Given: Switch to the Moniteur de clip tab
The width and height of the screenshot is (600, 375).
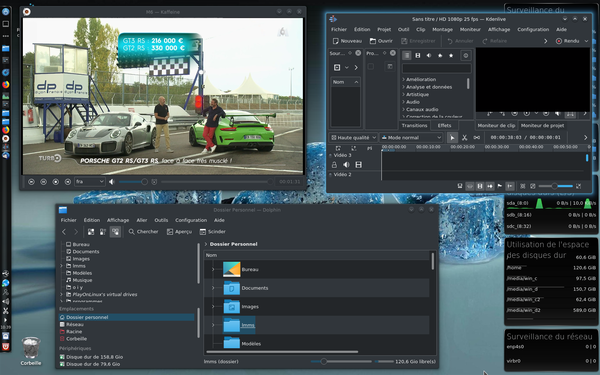Looking at the screenshot, I should [496, 126].
